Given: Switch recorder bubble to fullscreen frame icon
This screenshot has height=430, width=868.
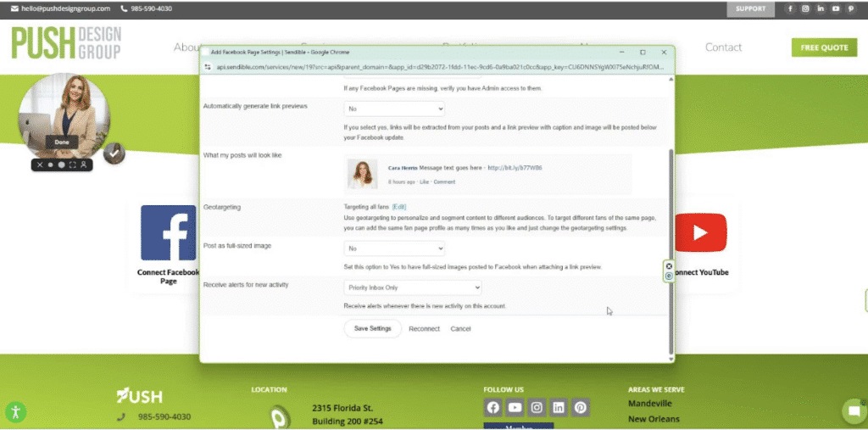Looking at the screenshot, I should pos(73,165).
